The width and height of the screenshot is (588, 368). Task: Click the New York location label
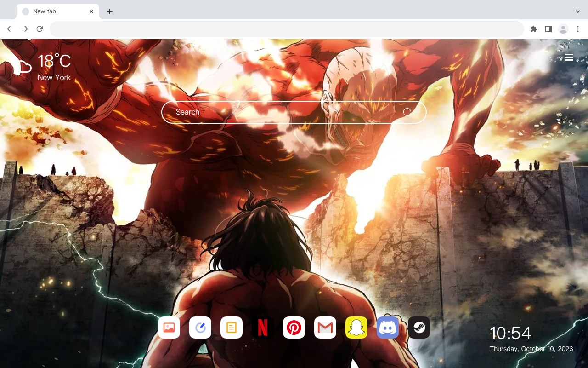point(54,77)
